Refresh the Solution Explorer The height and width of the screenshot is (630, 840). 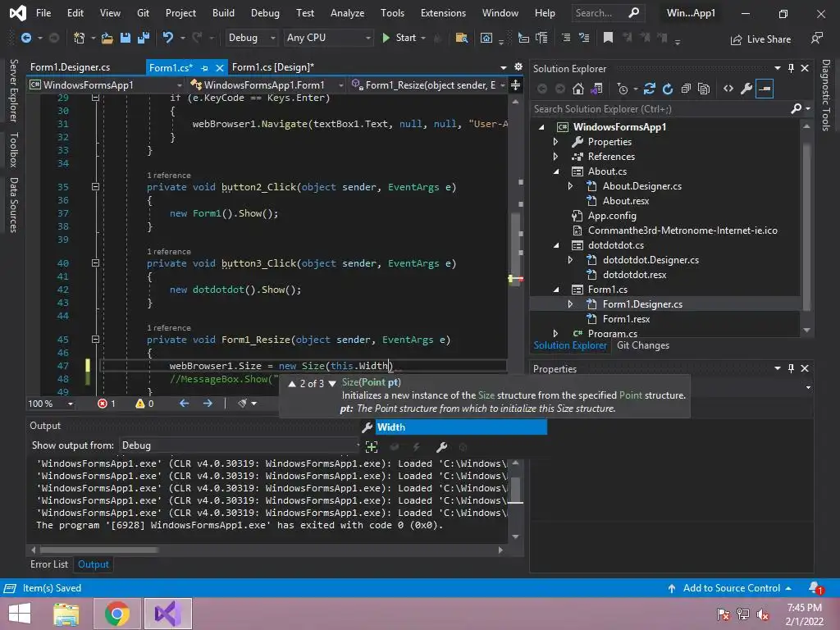pyautogui.click(x=668, y=89)
